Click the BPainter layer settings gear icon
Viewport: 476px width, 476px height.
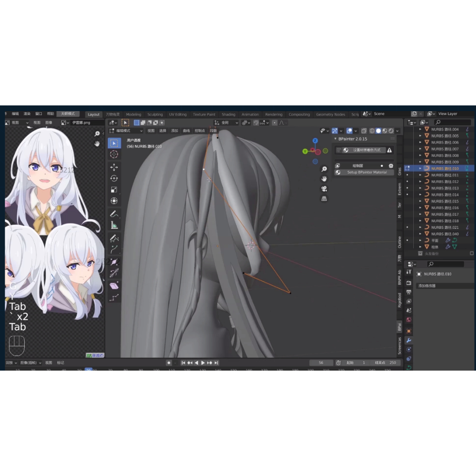coord(391,166)
